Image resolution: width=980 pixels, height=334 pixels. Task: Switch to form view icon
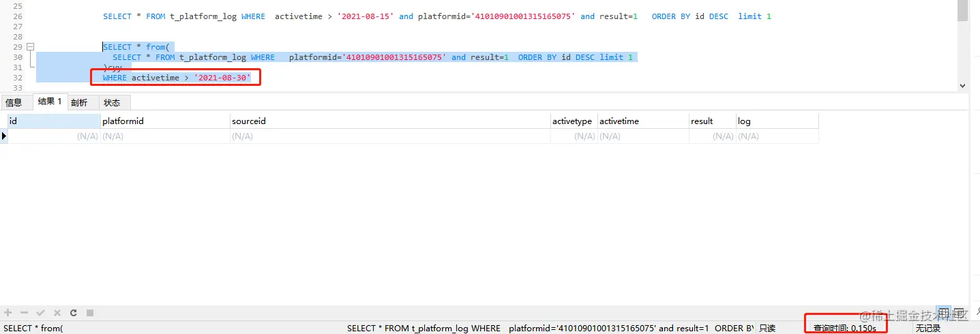pyautogui.click(x=960, y=313)
